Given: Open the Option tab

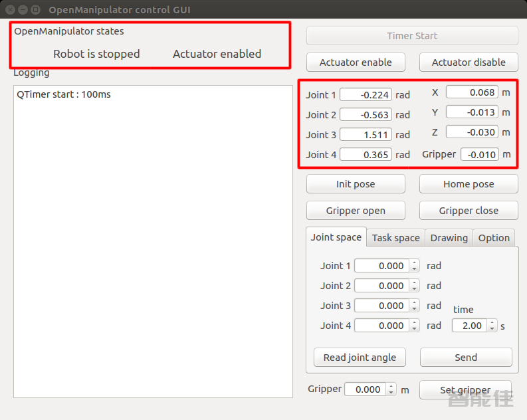Looking at the screenshot, I should point(494,238).
